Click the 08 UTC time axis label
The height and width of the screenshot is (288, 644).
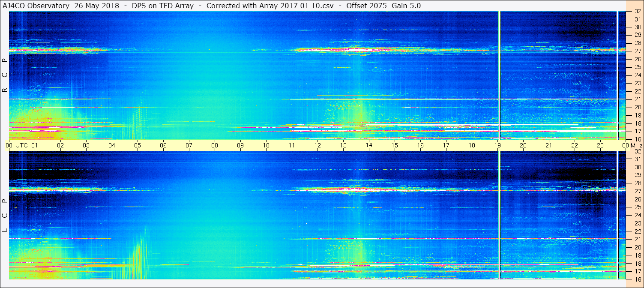click(215, 145)
